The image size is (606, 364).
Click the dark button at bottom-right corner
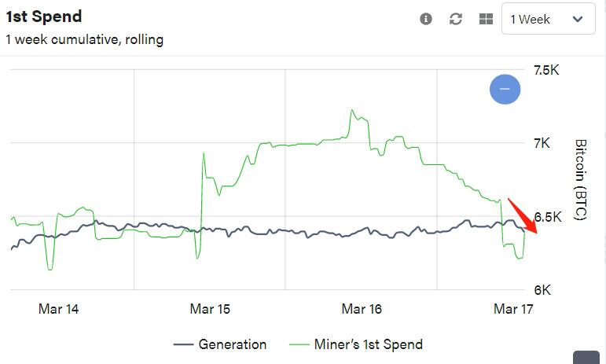pyautogui.click(x=586, y=358)
